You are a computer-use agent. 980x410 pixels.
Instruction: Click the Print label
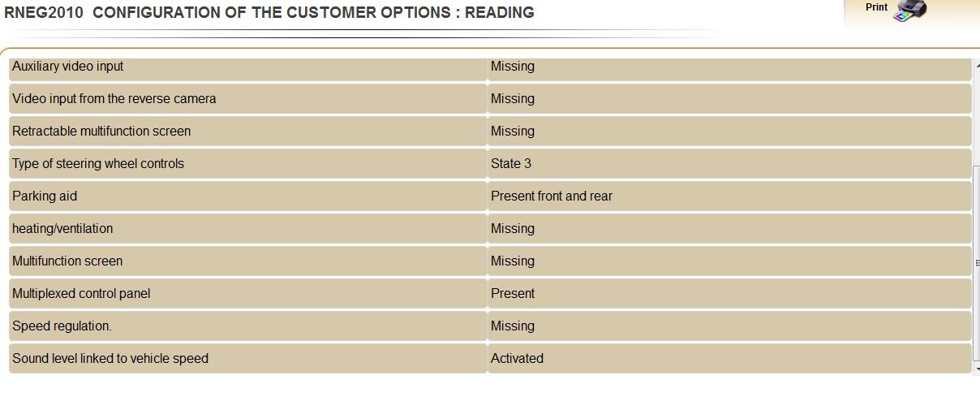(876, 7)
